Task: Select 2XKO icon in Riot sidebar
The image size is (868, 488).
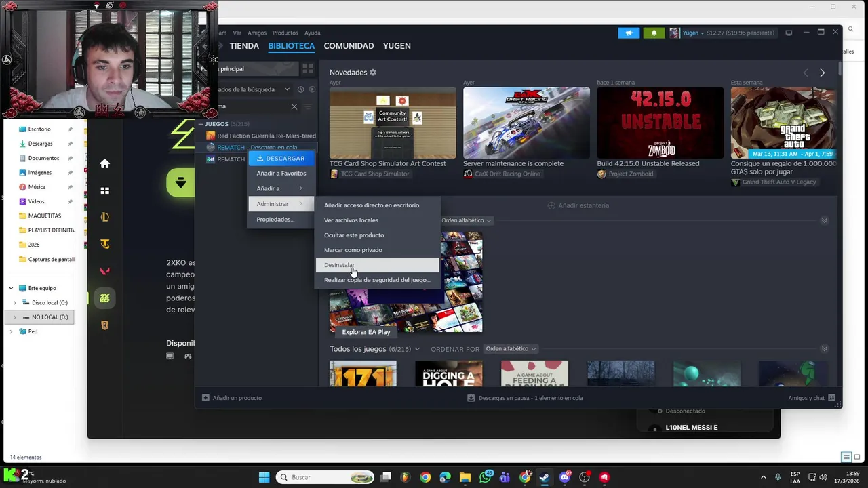Action: [104, 298]
